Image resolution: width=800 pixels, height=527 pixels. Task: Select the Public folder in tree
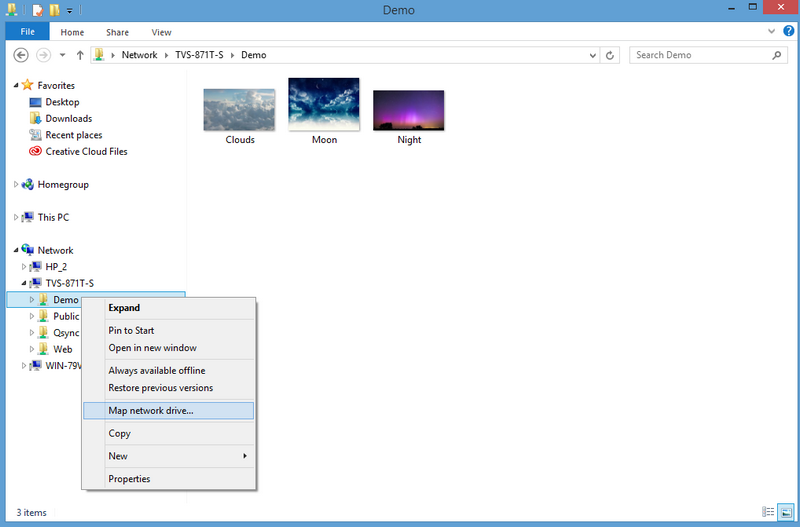tap(66, 316)
